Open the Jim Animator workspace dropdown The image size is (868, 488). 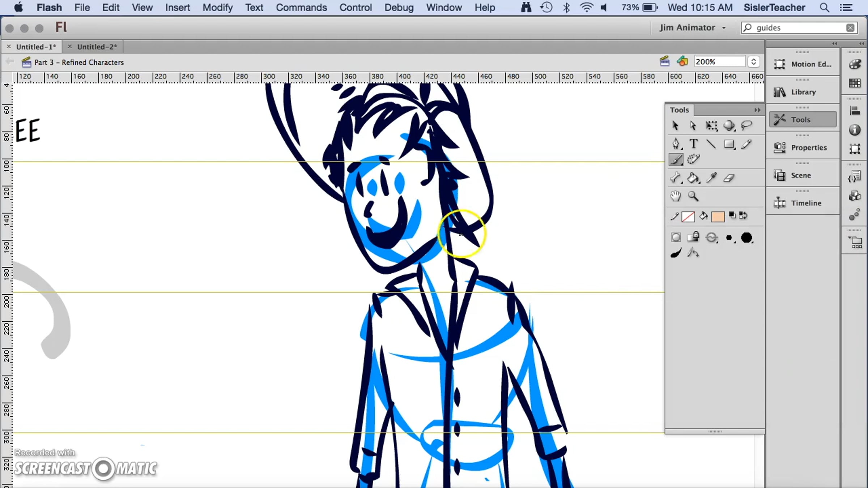[x=692, y=28]
